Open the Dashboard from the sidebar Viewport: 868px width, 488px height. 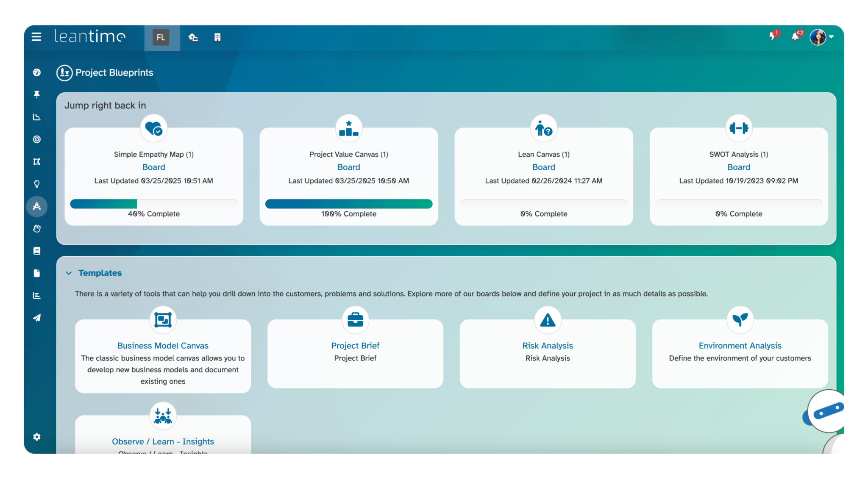(x=37, y=72)
